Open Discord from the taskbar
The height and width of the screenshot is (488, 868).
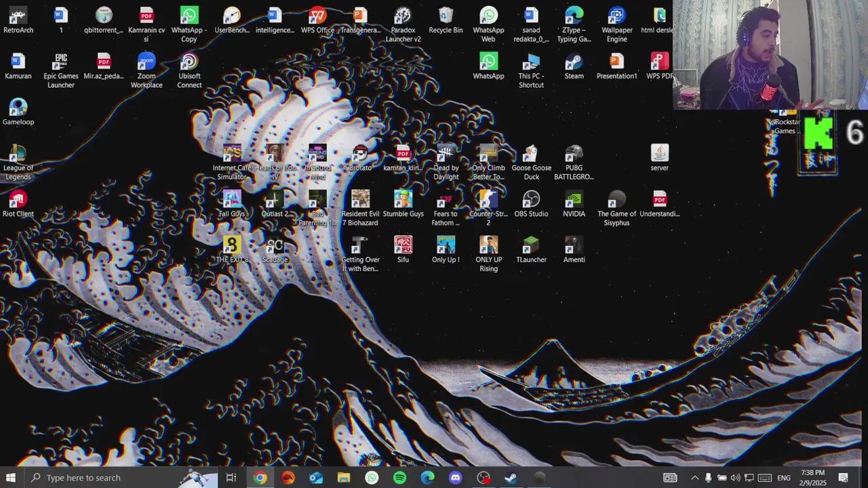[456, 478]
